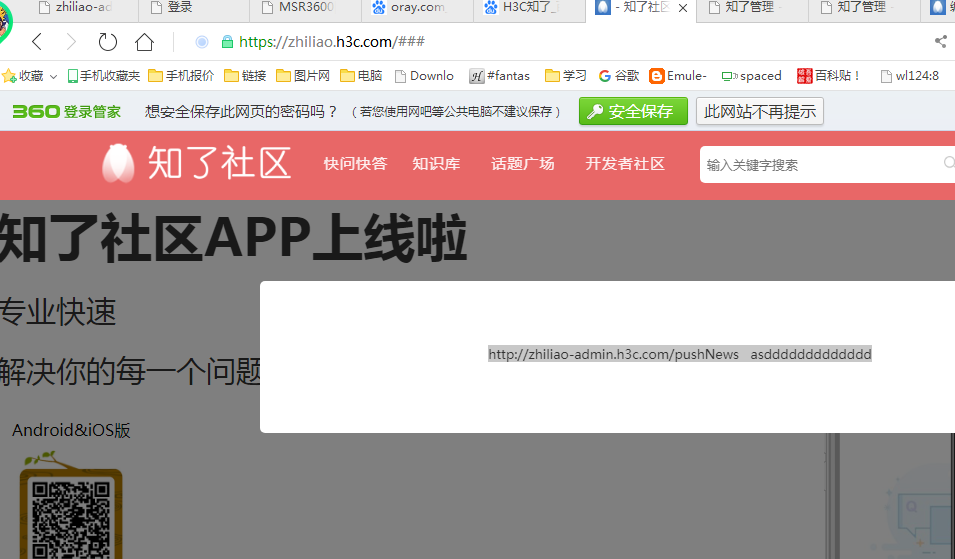Open the 百科贴 bookmark

[x=829, y=76]
